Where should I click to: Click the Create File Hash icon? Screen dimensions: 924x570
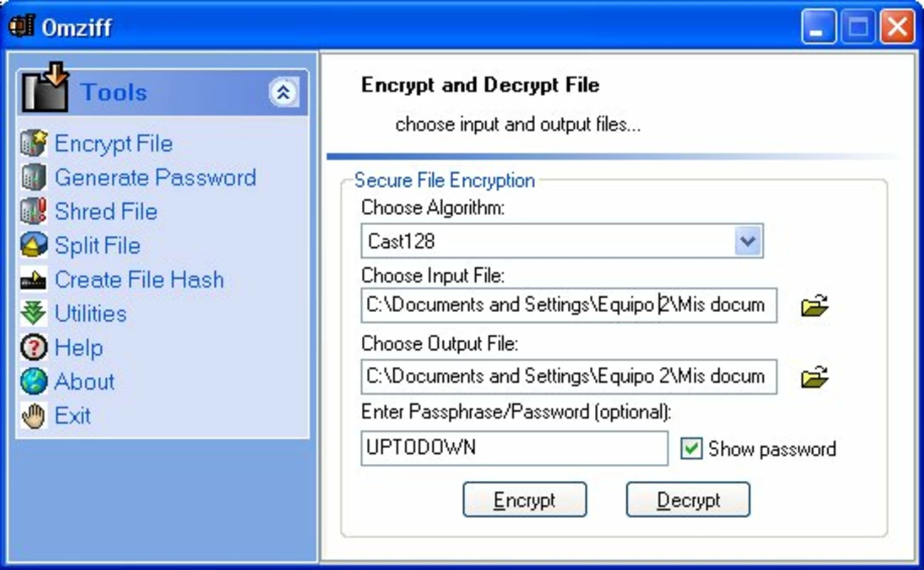[33, 280]
